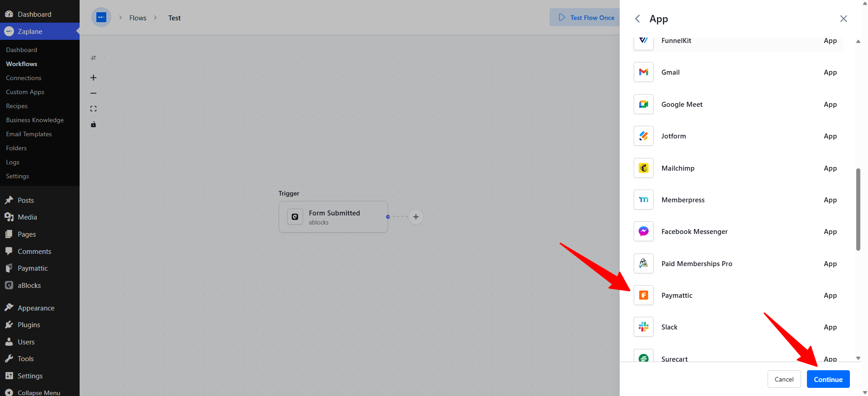Choose the Mailchimp app icon
868x396 pixels.
coord(644,168)
